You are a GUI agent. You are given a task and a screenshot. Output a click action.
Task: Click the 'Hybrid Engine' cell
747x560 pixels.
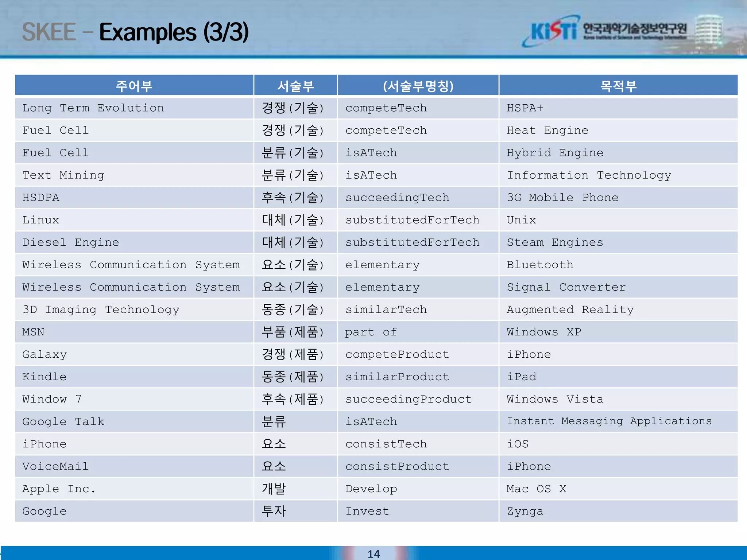(x=618, y=153)
